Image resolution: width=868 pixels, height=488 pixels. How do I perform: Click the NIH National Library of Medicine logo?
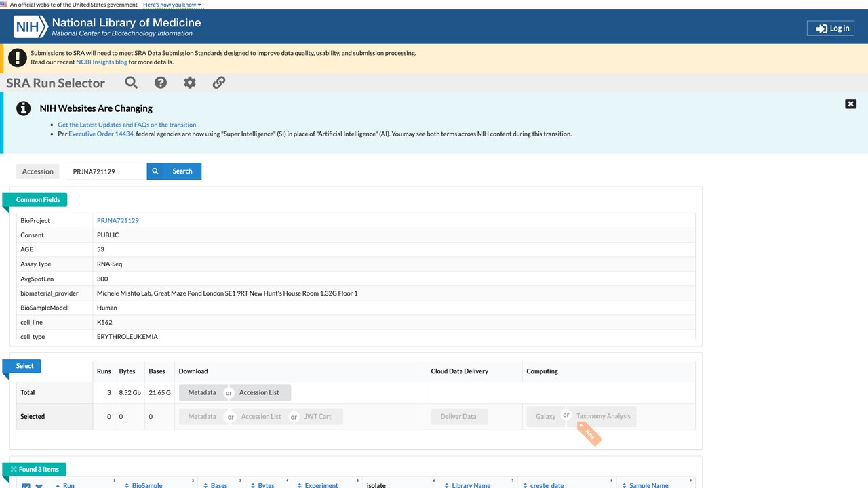(x=107, y=27)
